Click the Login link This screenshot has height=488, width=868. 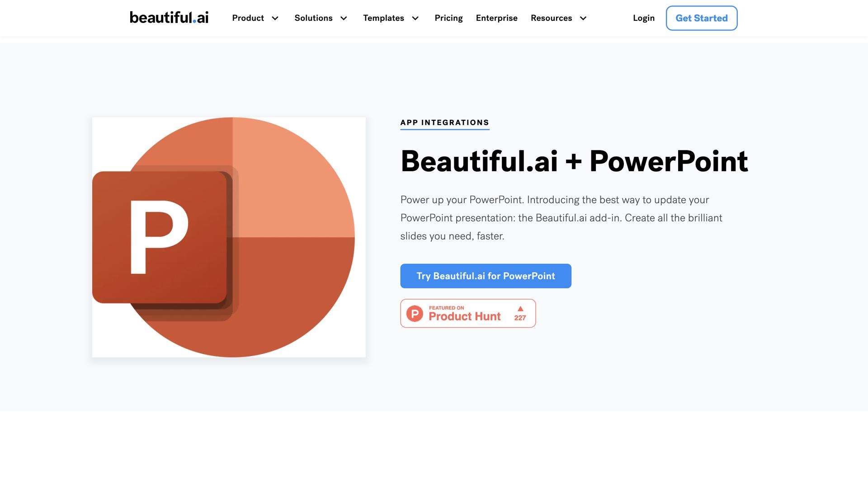tap(644, 18)
